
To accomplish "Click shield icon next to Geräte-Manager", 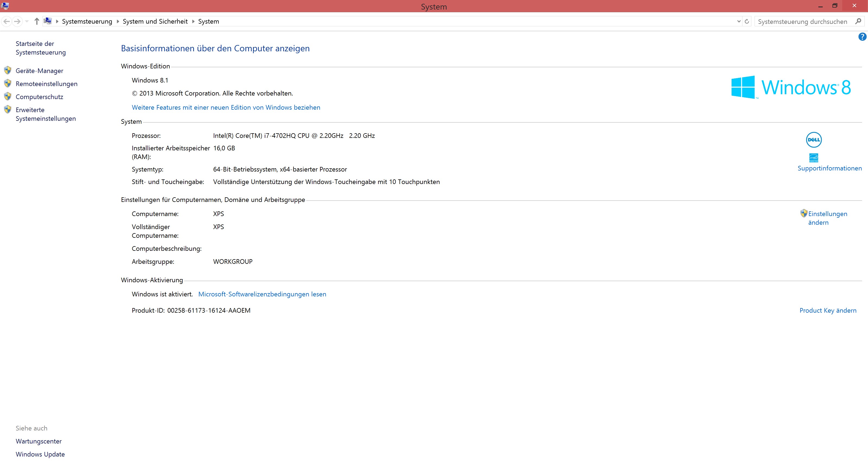I will point(7,71).
